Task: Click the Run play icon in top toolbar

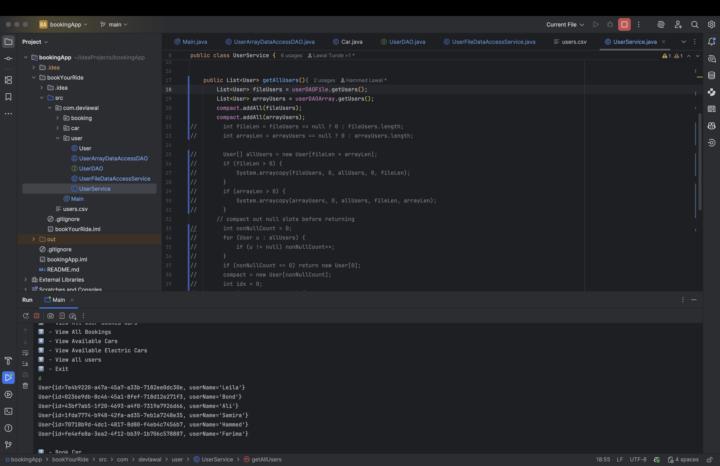Action: [x=596, y=24]
